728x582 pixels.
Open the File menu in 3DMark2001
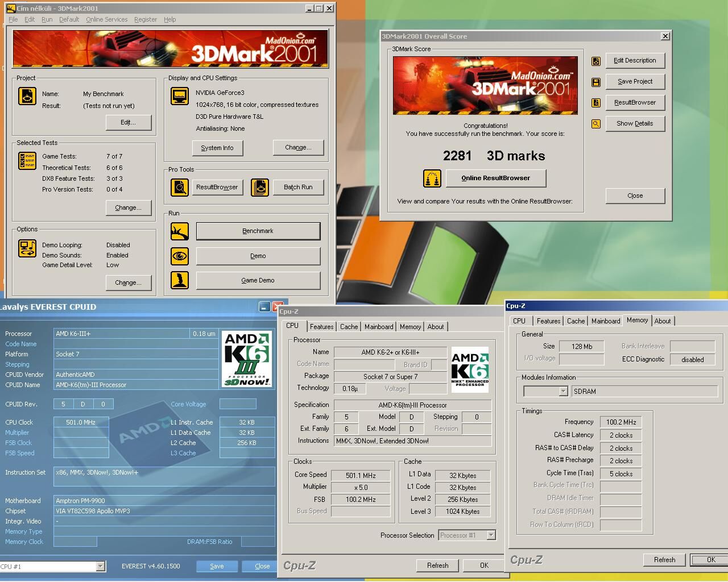(13, 19)
